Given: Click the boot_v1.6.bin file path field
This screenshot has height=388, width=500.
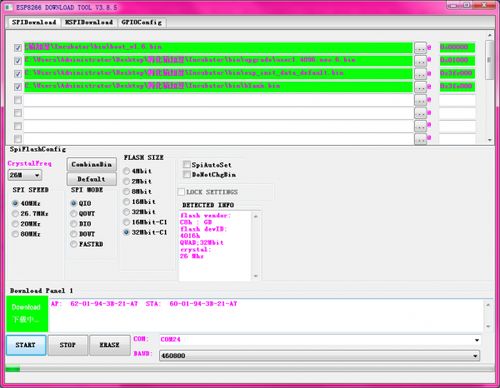Looking at the screenshot, I should (x=218, y=48).
